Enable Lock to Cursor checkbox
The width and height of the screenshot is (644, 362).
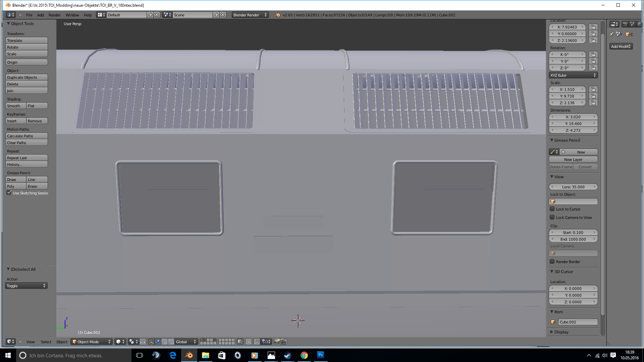[552, 209]
